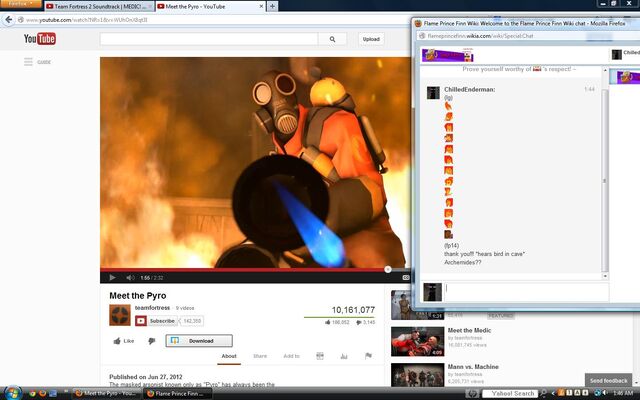640x400 pixels.
Task: Click the video view count 10,161,077
Action: point(353,310)
